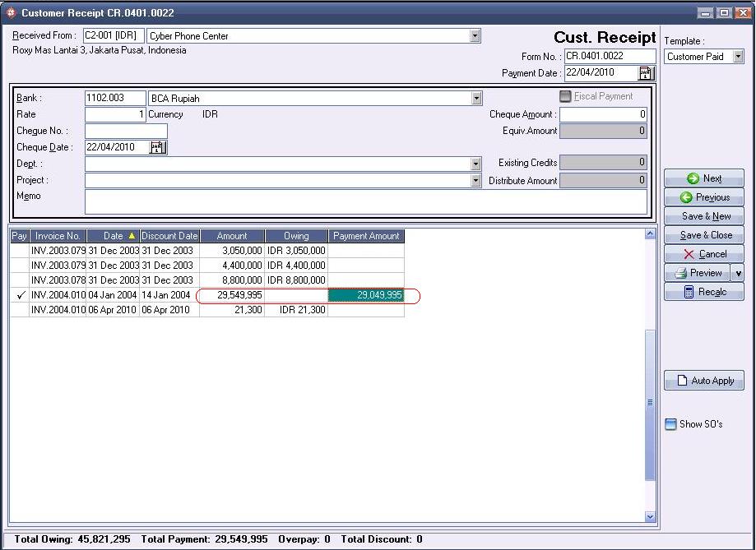Open the Cheque Date calendar picker
The height and width of the screenshot is (550, 756).
[158, 147]
